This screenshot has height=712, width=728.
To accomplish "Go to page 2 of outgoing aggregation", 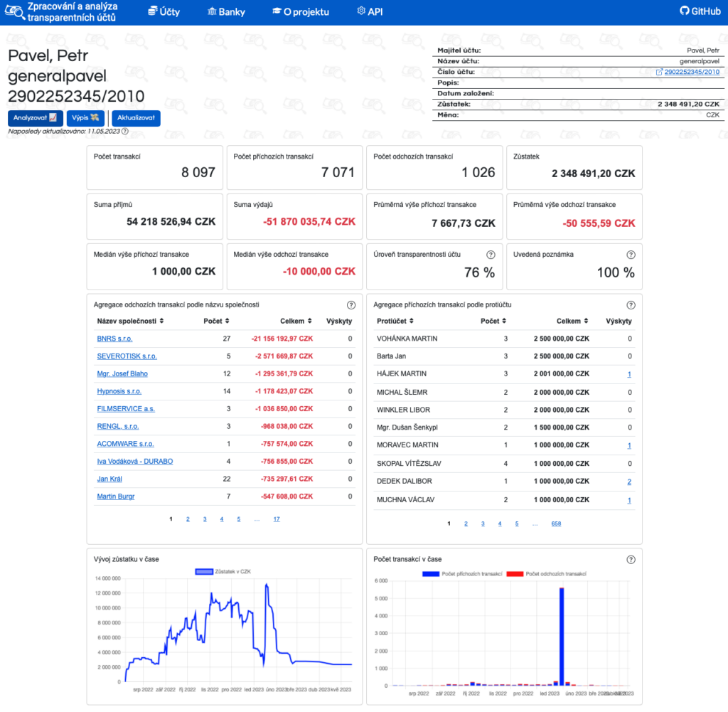I will pos(188,519).
